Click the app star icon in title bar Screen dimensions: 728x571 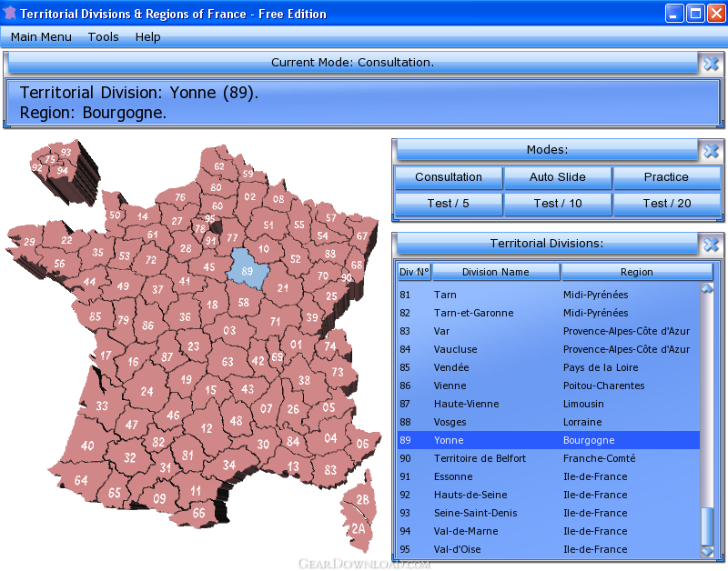tap(9, 13)
